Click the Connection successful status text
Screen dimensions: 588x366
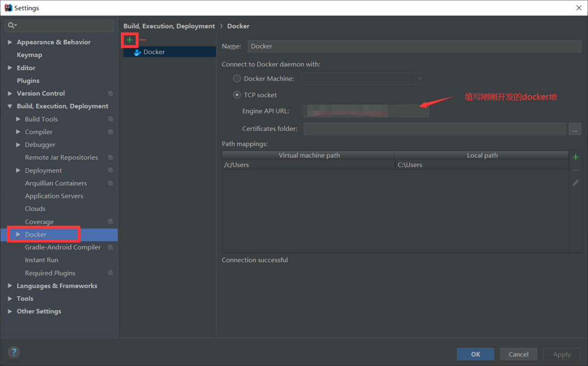coord(255,260)
